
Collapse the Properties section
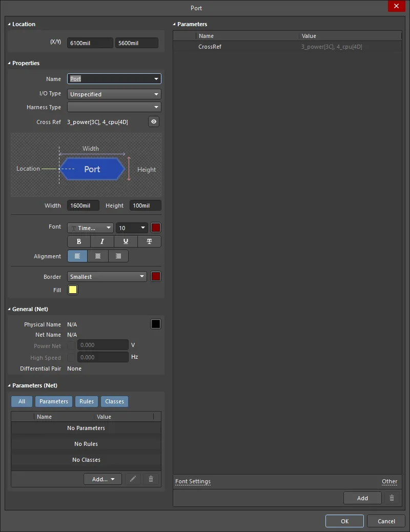click(x=9, y=63)
